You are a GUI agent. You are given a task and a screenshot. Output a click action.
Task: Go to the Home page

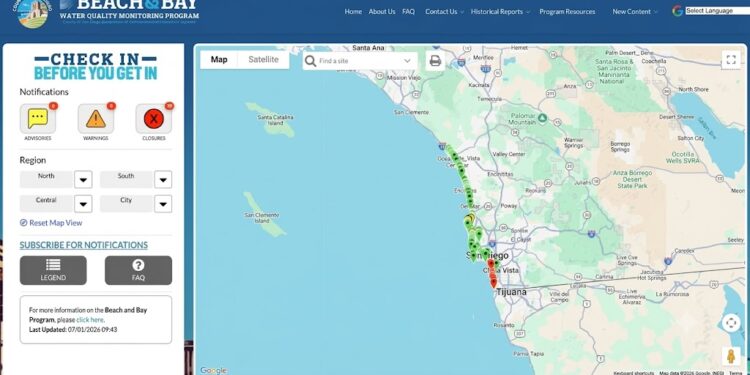pos(353,11)
